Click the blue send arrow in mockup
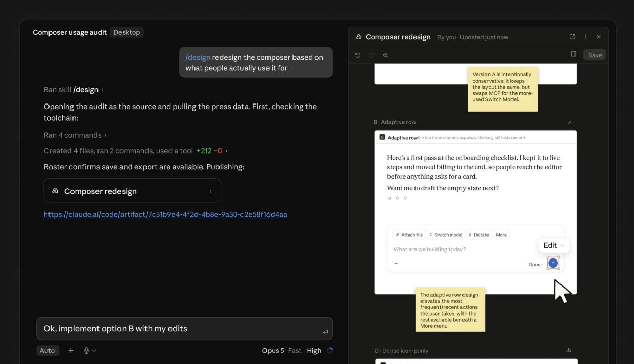Image resolution: width=634 pixels, height=364 pixels. coord(553,263)
